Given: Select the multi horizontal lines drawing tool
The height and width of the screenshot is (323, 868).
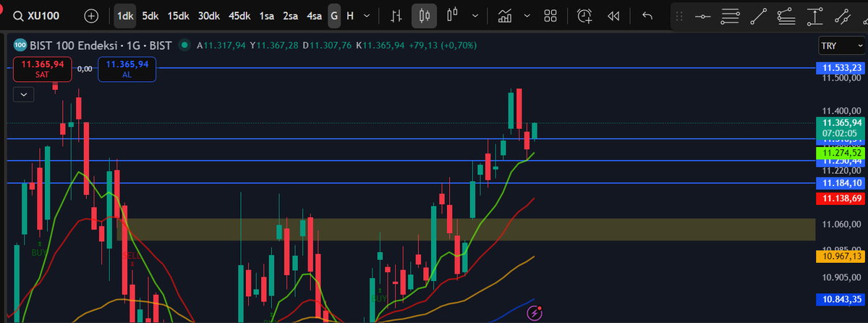Looking at the screenshot, I should [x=730, y=15].
